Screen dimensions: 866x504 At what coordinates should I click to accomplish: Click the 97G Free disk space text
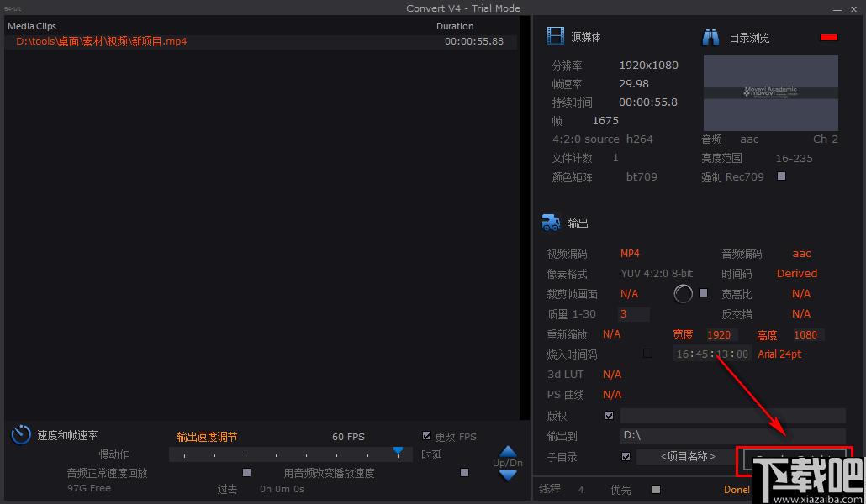(89, 488)
